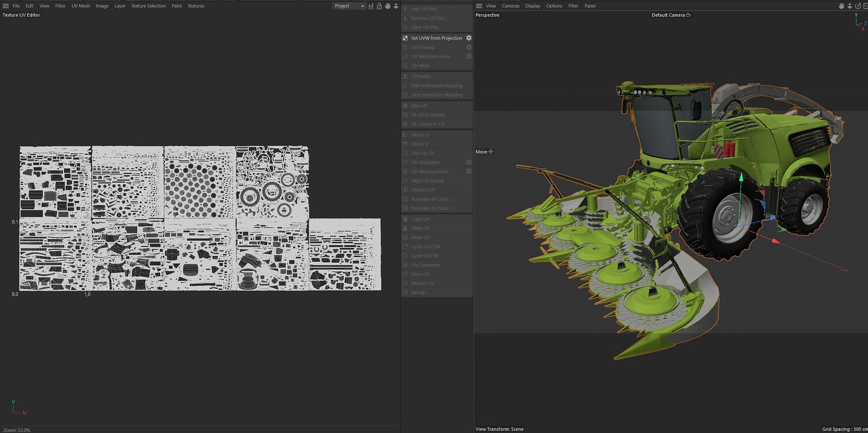Open UV Rectangularize settings gear
Viewport: 868px width, 433px height.
coord(469,172)
